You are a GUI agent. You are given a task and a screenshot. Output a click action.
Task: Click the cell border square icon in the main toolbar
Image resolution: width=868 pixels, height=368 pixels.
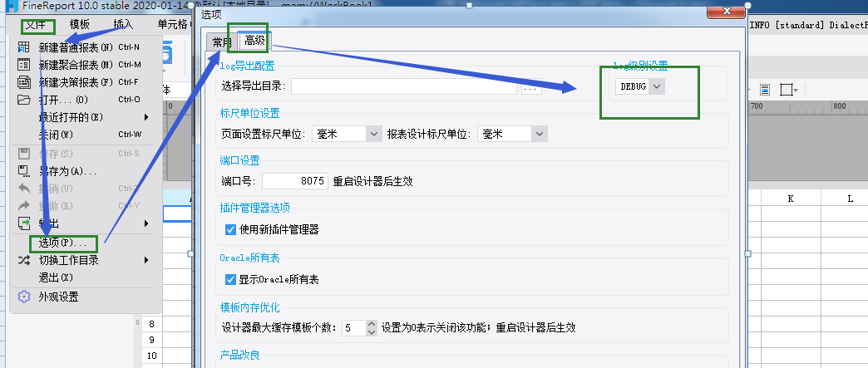786,90
